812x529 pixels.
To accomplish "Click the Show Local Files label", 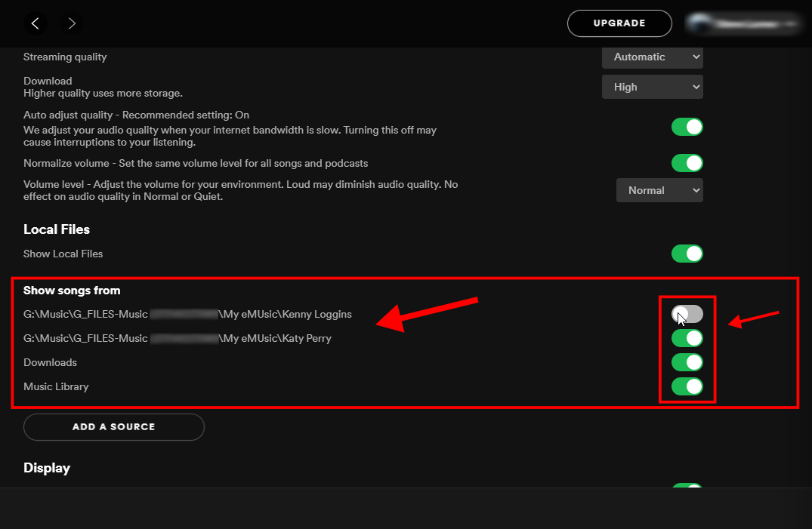I will [x=63, y=254].
